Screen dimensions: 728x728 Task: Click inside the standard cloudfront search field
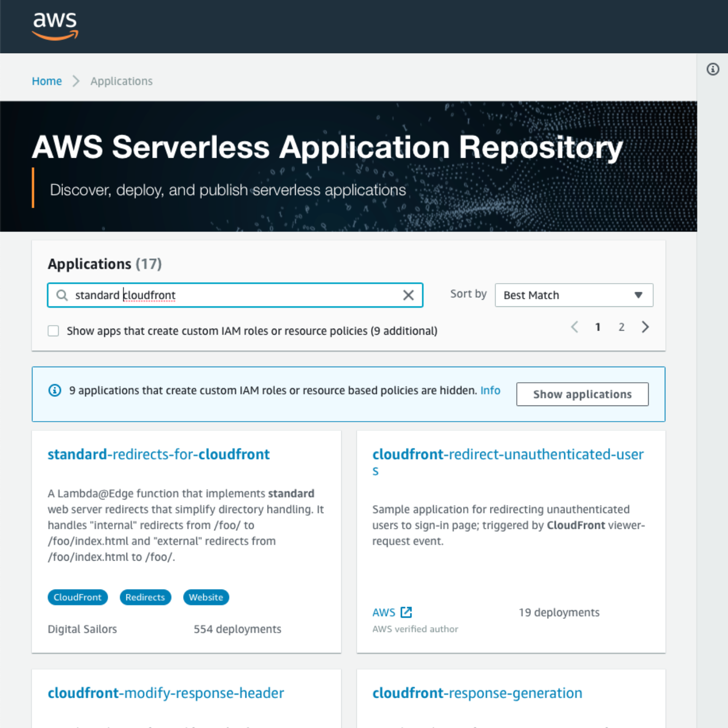tap(235, 295)
